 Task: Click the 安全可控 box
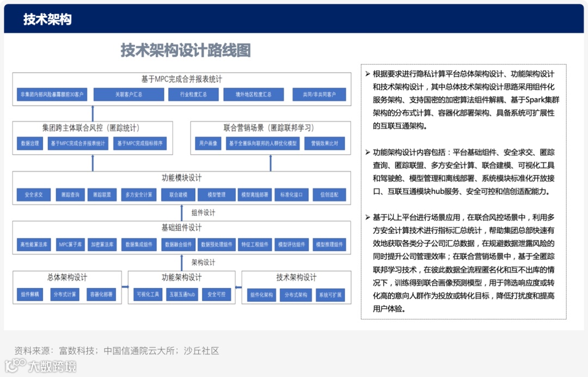tap(216, 295)
